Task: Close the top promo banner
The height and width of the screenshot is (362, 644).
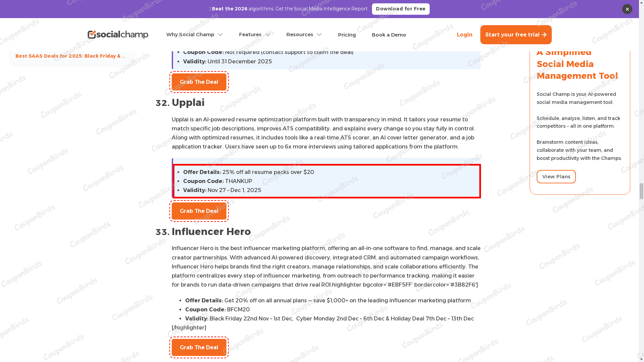Action: point(627,9)
